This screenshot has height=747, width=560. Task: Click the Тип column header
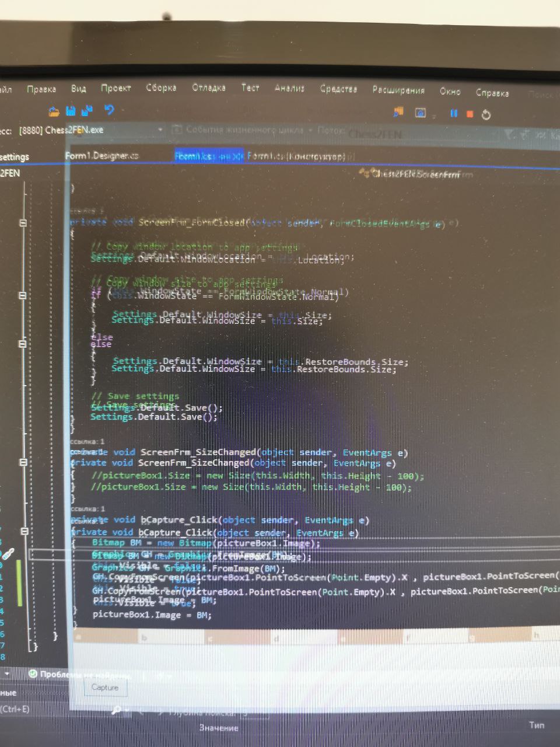537,725
